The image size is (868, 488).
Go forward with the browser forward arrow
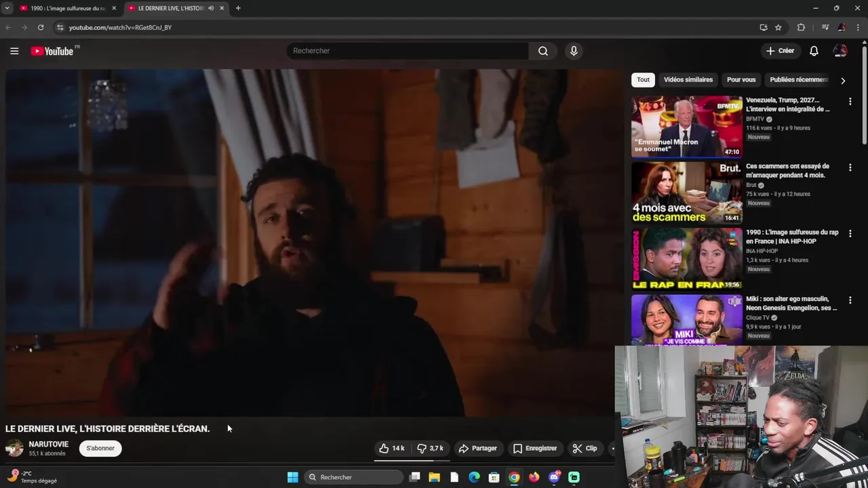(24, 27)
